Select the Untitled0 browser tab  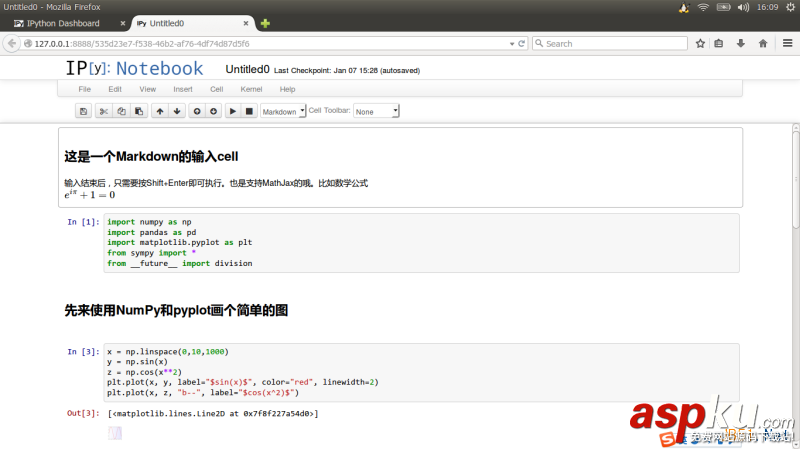coord(193,23)
